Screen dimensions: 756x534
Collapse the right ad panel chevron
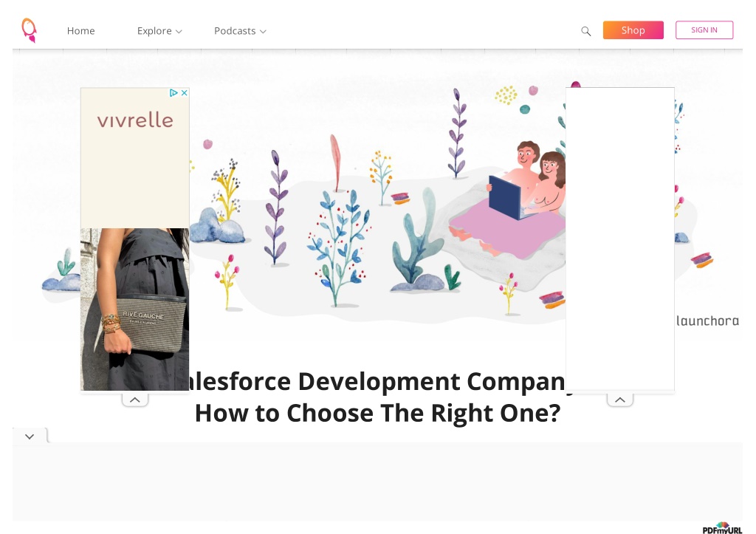tap(620, 400)
